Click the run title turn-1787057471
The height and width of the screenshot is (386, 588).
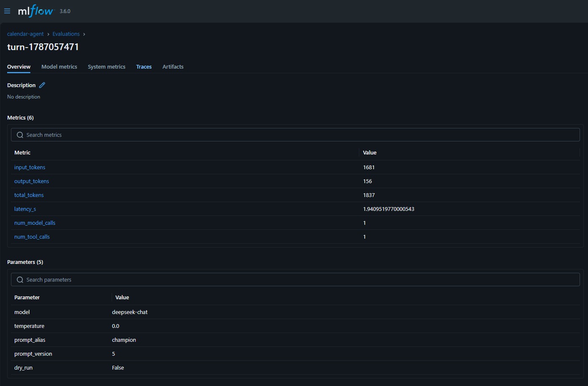(43, 47)
